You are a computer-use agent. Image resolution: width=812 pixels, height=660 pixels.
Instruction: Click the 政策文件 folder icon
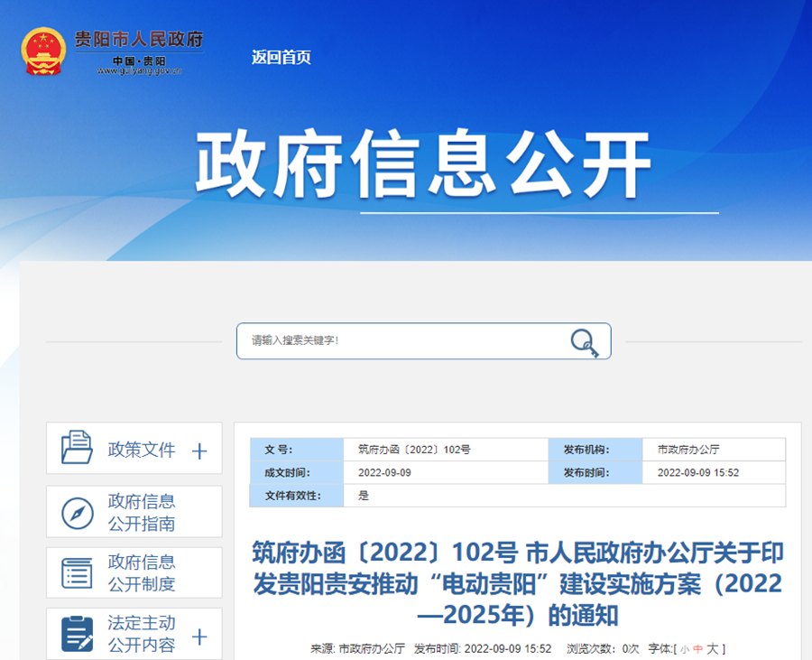pyautogui.click(x=77, y=447)
